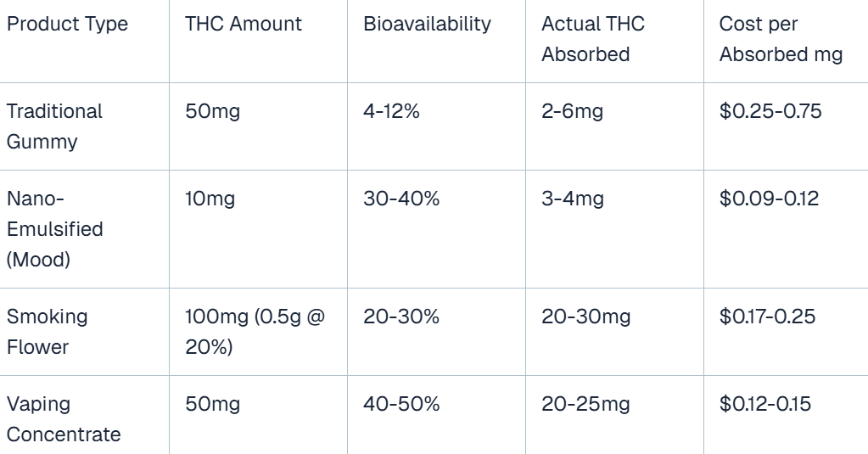
Task: Select the Traditional Gummy row label
Action: (x=54, y=126)
